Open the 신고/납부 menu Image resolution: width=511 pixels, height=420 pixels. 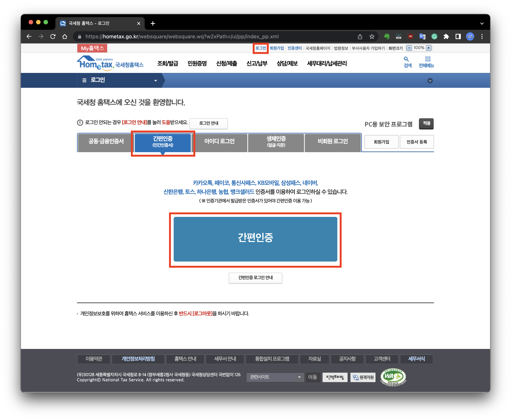[x=257, y=63]
